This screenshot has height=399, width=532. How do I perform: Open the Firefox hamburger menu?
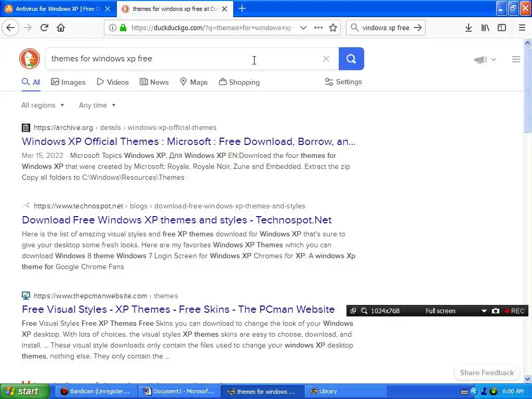[x=522, y=28]
